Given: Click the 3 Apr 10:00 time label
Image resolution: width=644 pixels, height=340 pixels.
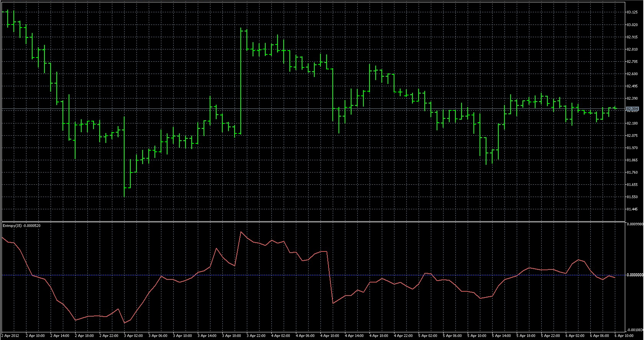Looking at the screenshot, I should (x=182, y=336).
